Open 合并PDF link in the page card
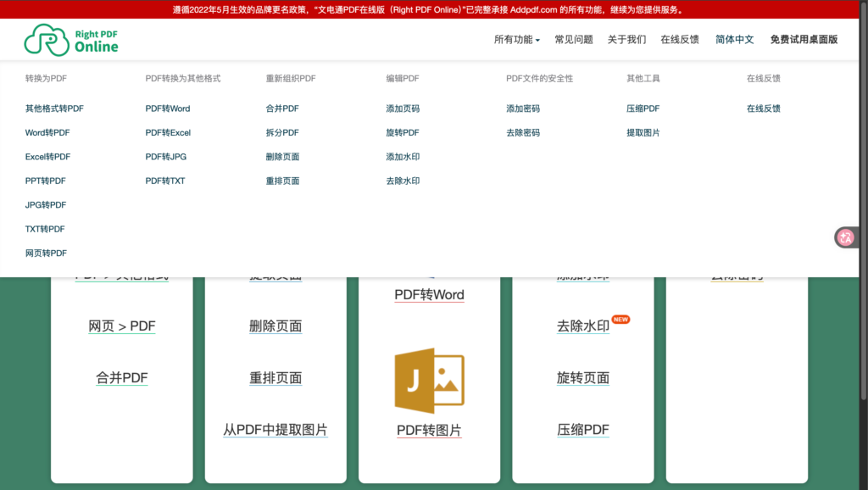 point(122,377)
